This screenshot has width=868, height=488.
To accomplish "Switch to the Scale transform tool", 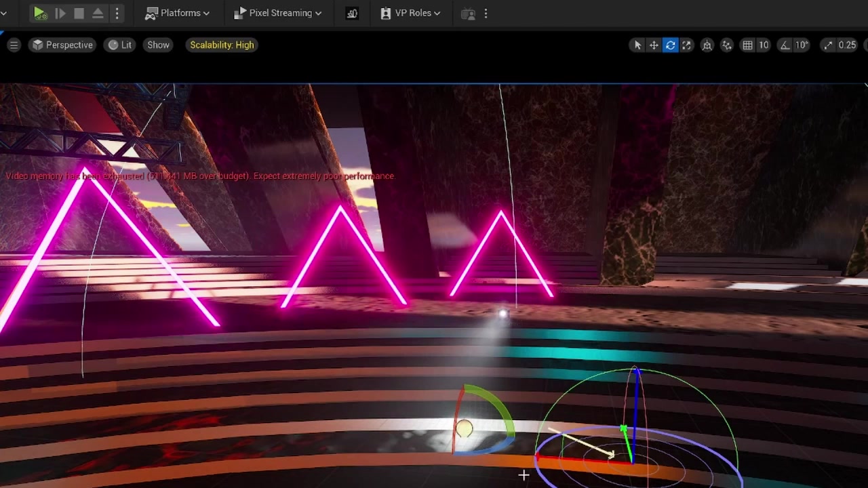I will point(687,45).
